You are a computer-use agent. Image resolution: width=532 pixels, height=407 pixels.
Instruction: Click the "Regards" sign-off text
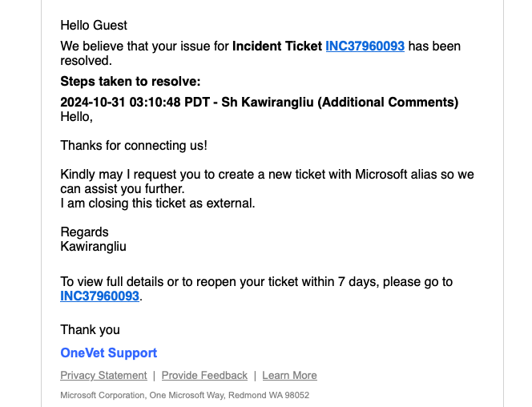(x=84, y=232)
